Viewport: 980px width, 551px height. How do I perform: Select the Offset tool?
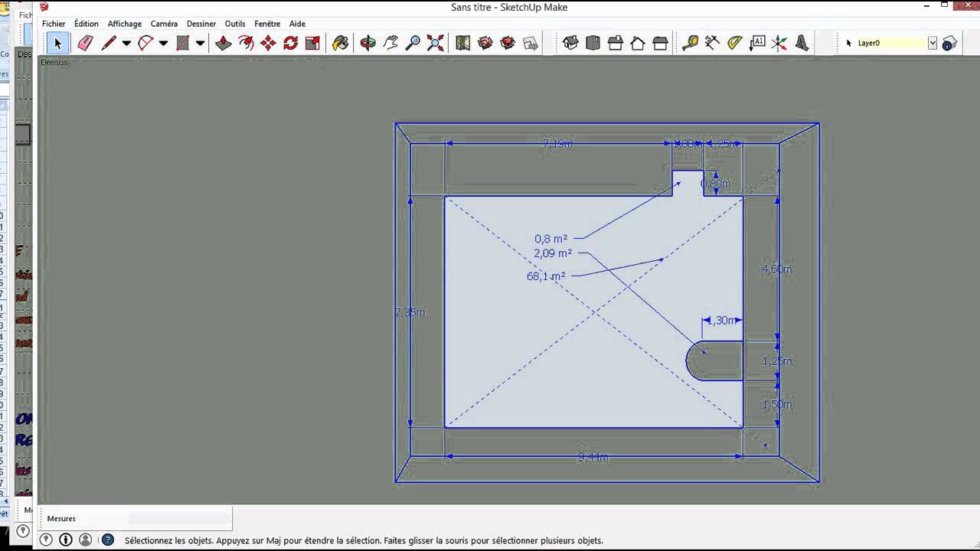(246, 44)
